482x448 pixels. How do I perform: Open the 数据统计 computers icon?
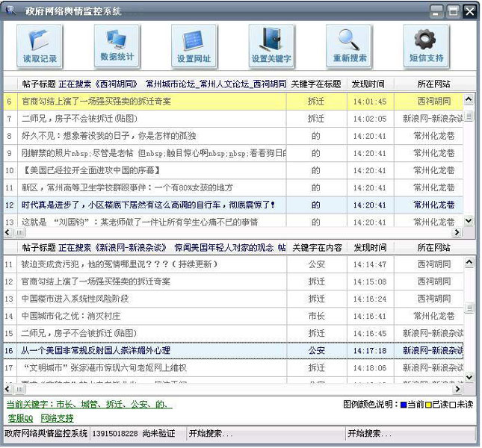click(117, 46)
